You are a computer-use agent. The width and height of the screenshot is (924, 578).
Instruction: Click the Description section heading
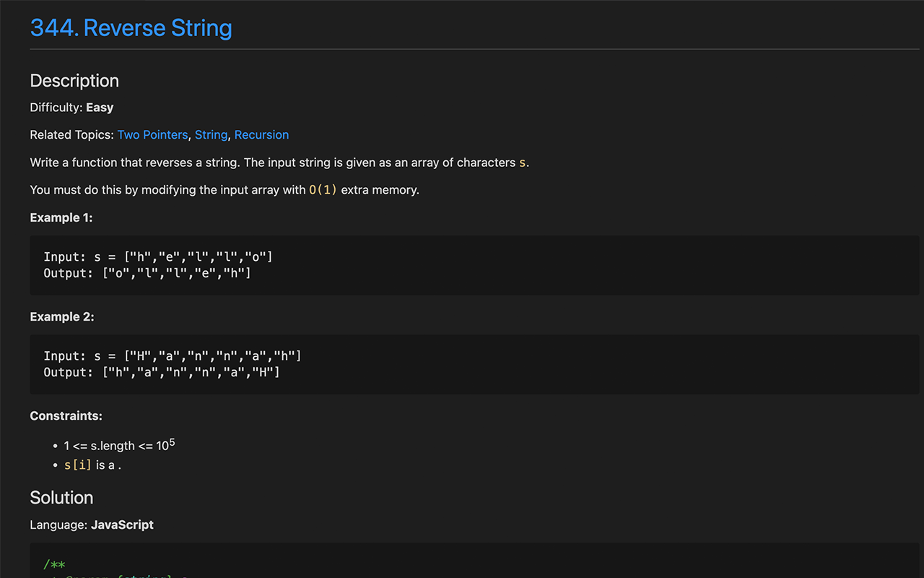[74, 81]
